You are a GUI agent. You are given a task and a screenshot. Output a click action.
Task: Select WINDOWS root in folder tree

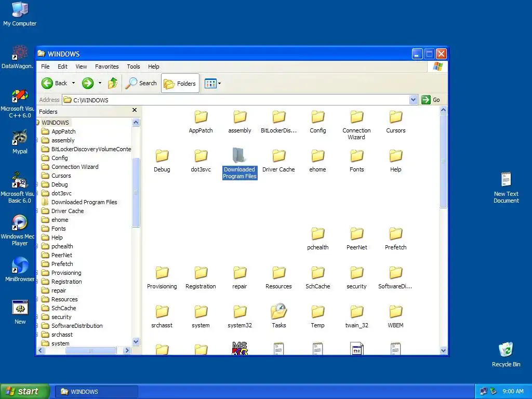pyautogui.click(x=55, y=123)
